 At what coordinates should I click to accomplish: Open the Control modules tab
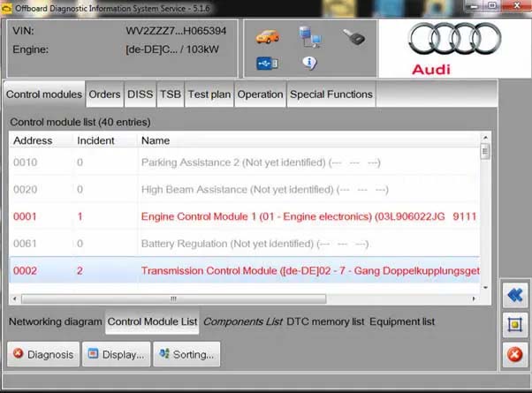pyautogui.click(x=44, y=94)
